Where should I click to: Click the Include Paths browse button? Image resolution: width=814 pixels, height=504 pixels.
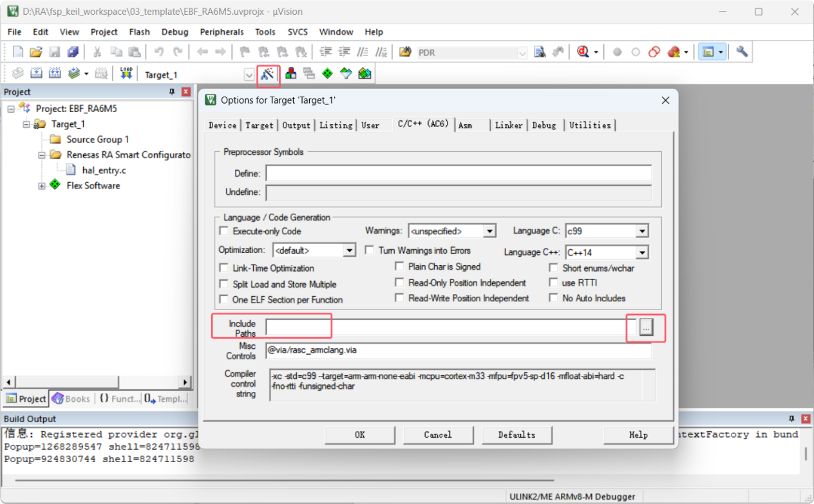coord(647,328)
